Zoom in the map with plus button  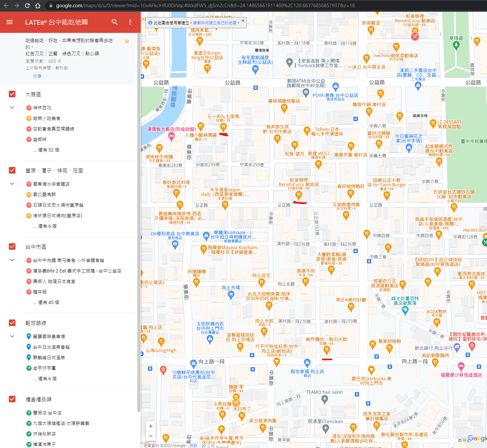pyautogui.click(x=151, y=426)
